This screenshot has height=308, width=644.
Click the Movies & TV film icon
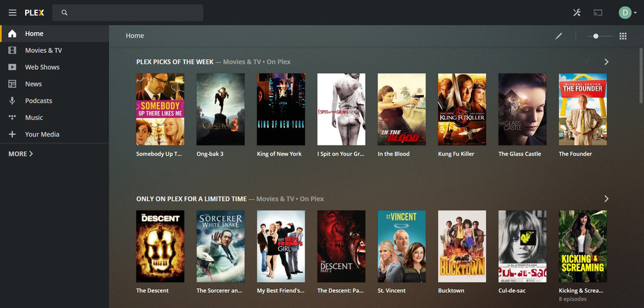[13, 50]
